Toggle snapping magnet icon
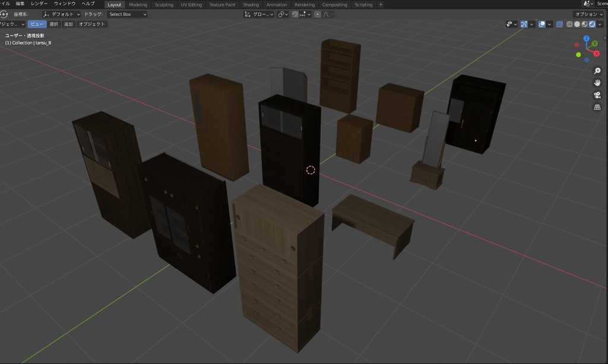 coord(295,14)
